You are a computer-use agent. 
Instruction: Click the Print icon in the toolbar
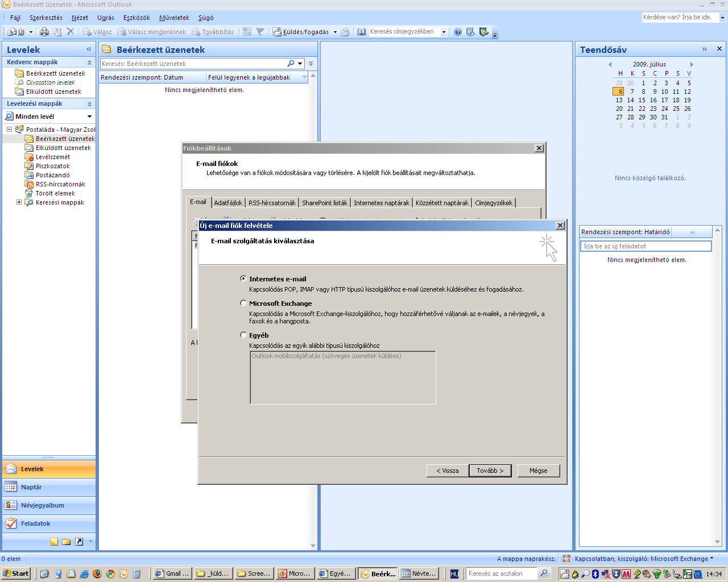point(44,32)
